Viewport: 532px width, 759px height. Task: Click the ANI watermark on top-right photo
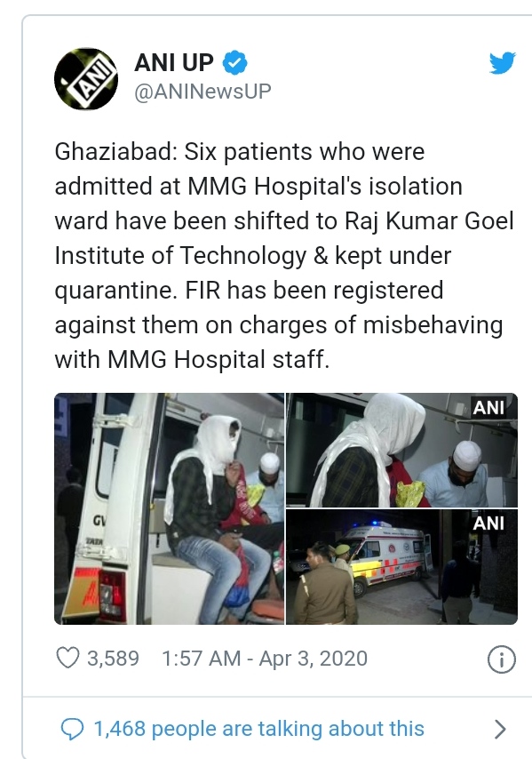488,408
